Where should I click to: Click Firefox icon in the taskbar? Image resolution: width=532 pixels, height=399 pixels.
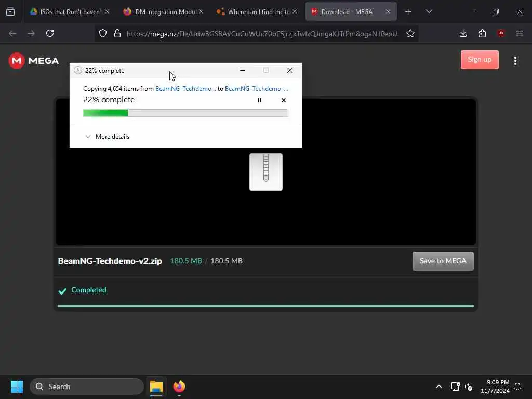coord(179,387)
